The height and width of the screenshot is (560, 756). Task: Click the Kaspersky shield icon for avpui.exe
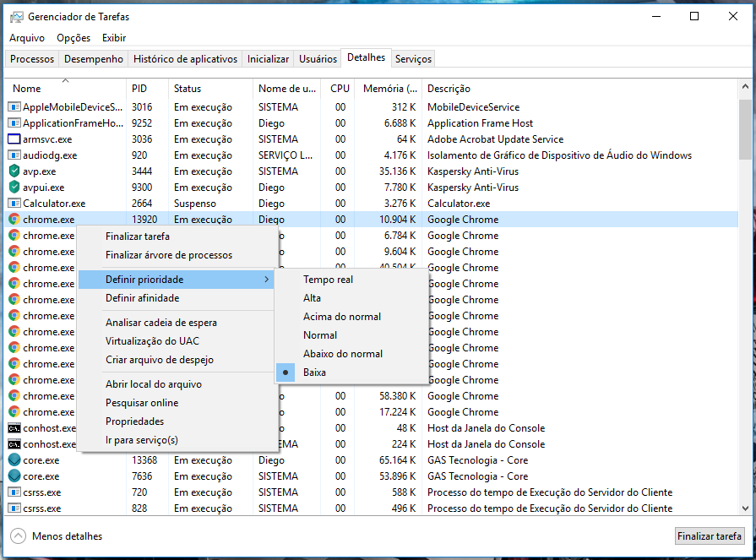pyautogui.click(x=14, y=188)
